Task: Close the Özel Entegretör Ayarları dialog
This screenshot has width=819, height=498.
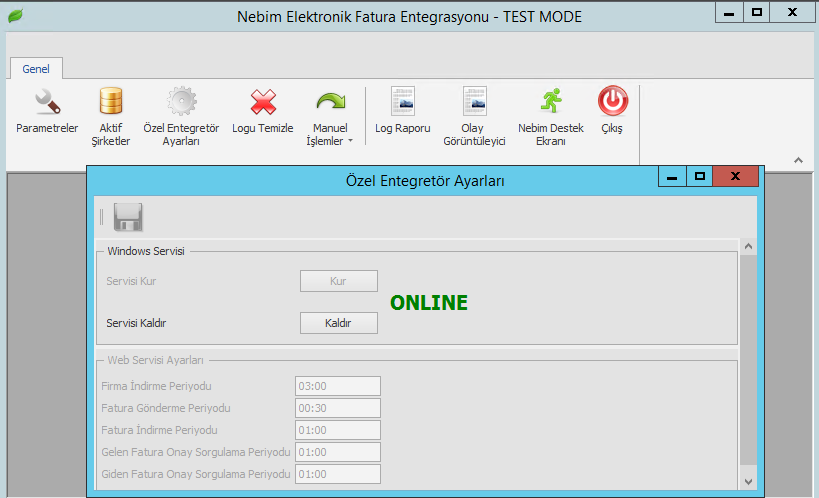Action: pyautogui.click(x=736, y=177)
